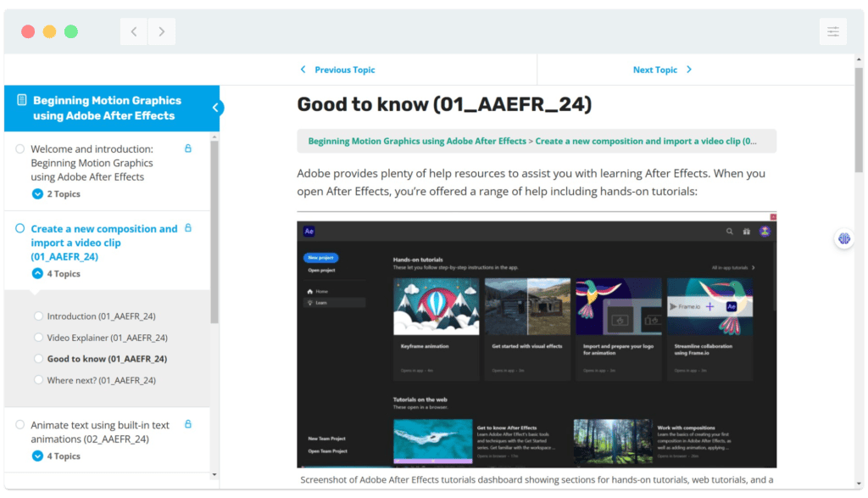Image resolution: width=868 pixels, height=498 pixels.
Task: Expand 2 Topics under Welcome and introduction
Action: coord(56,194)
